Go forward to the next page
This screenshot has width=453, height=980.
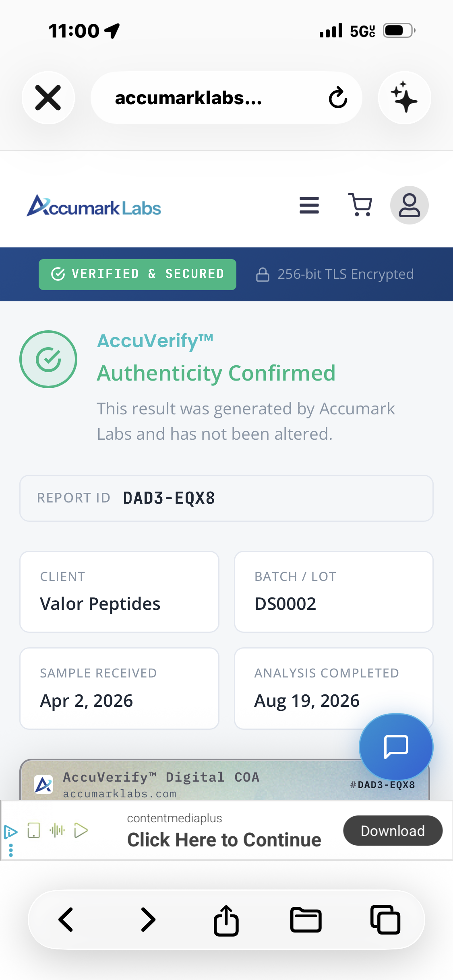[x=148, y=920]
